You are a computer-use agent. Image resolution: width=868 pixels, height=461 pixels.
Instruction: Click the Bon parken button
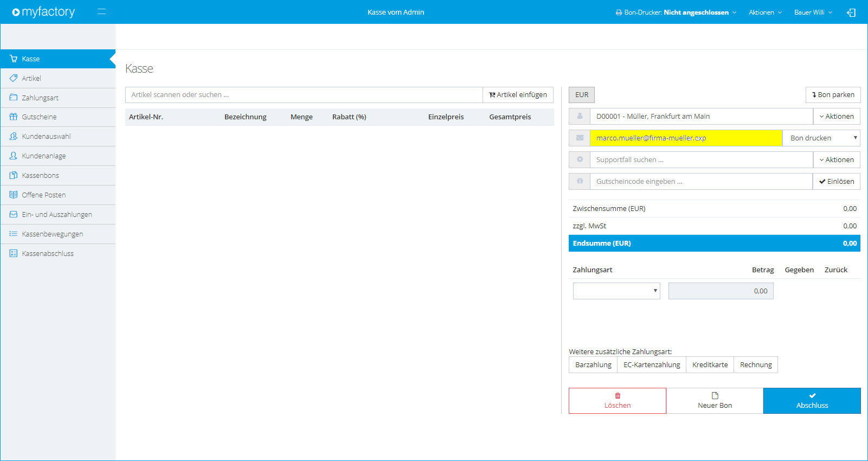pos(833,94)
